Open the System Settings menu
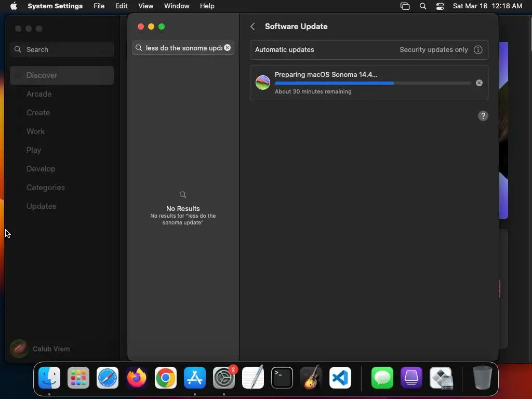This screenshot has height=399, width=532. 55,6
